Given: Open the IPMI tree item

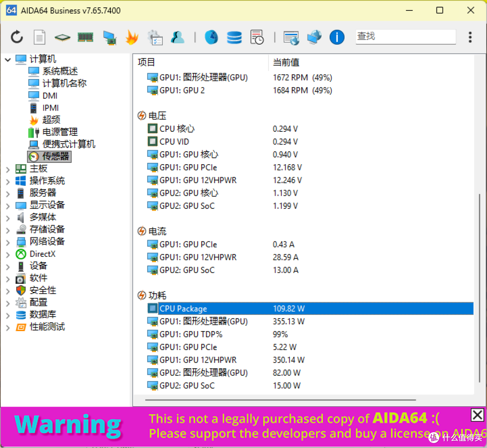Looking at the screenshot, I should click(x=51, y=107).
